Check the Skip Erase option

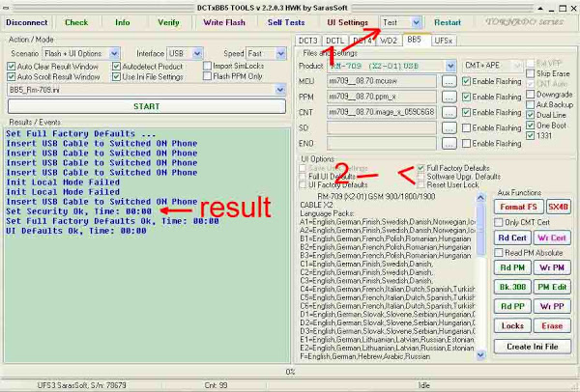[x=530, y=73]
